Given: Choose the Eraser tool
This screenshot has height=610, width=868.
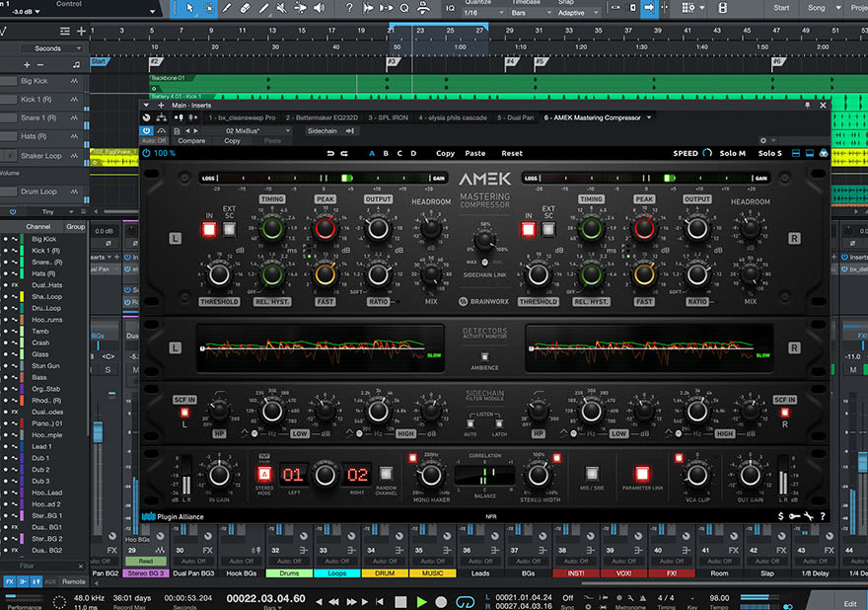Looking at the screenshot, I should (246, 8).
